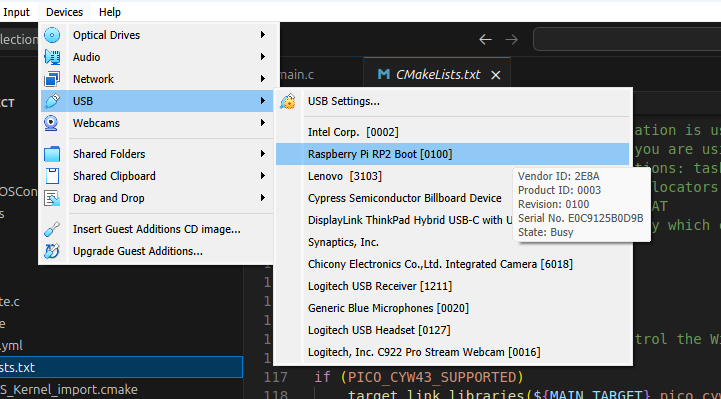Go back with the left arrow
This screenshot has width=721, height=399.
click(486, 40)
